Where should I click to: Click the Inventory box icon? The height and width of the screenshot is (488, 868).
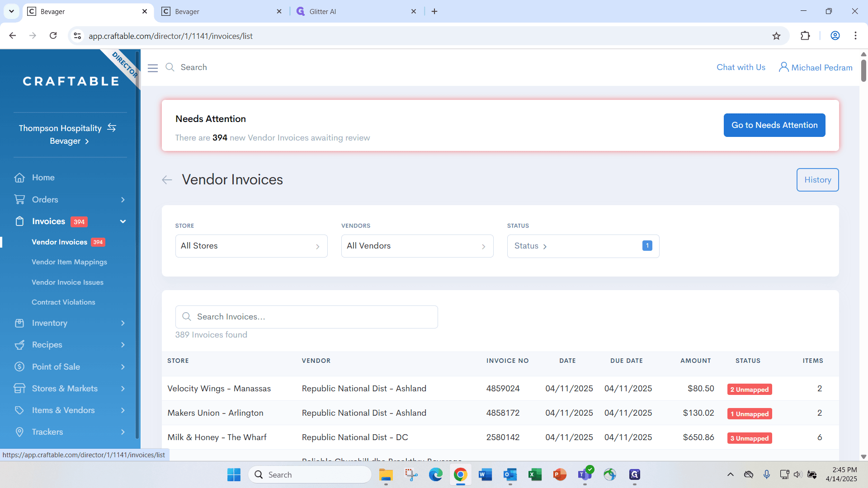pos(19,323)
